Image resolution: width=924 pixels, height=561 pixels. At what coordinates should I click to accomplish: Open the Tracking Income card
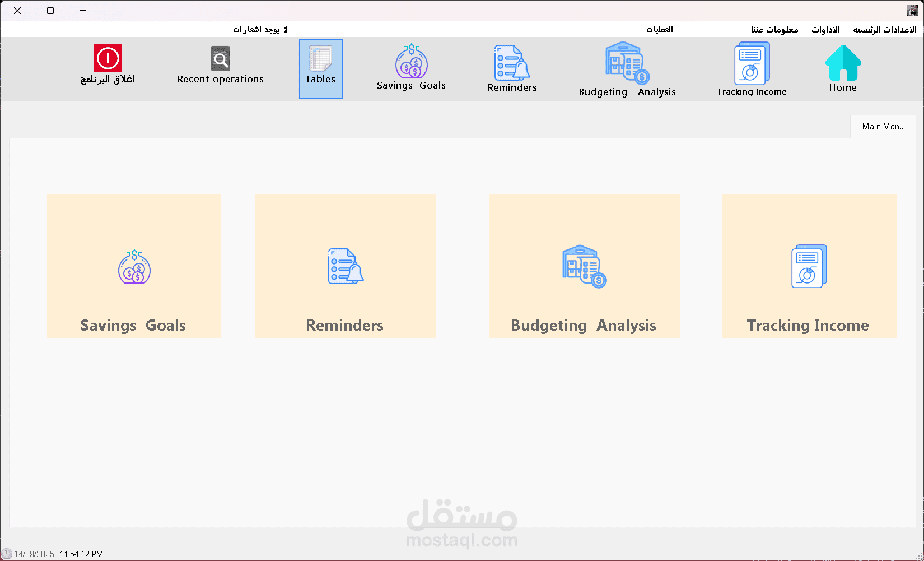pyautogui.click(x=809, y=266)
